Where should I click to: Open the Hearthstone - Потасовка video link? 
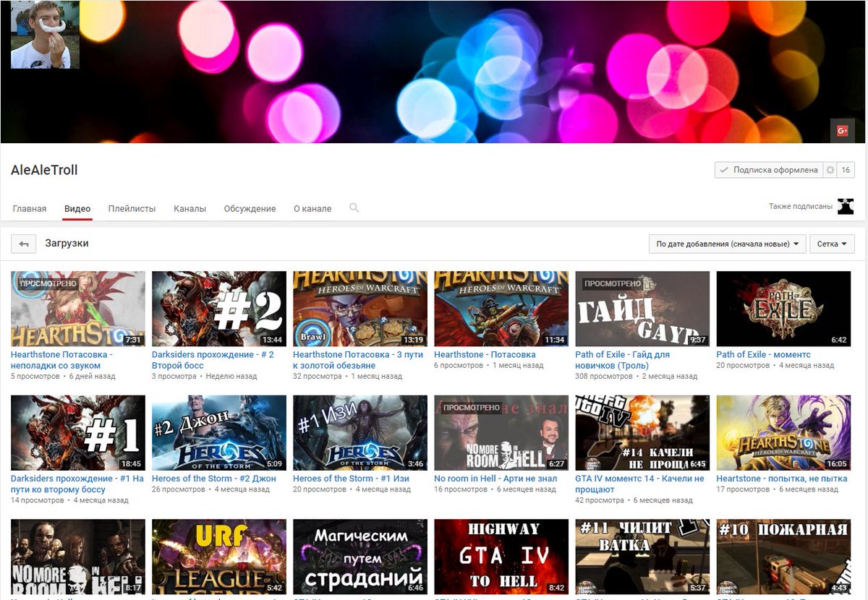point(485,355)
